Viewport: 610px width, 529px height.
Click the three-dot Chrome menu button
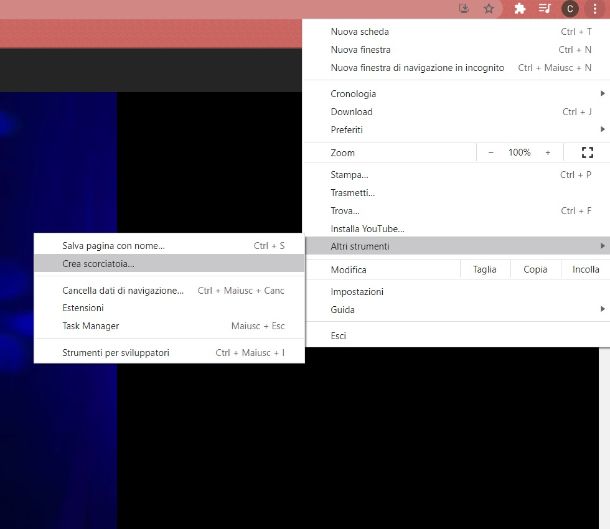point(595,9)
